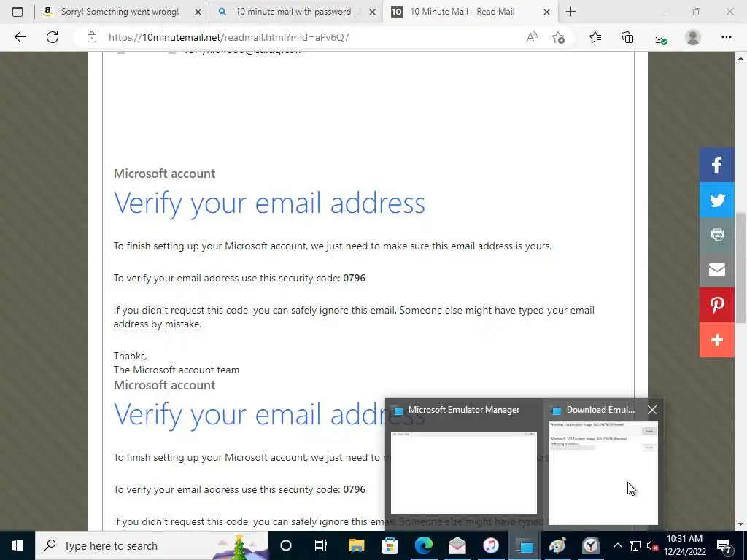Open the Favorites list
The height and width of the screenshot is (560, 747).
tap(595, 37)
